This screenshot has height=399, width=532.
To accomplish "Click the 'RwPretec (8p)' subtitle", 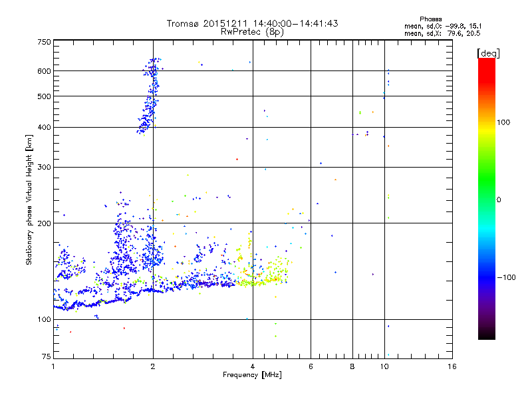I will [x=253, y=32].
